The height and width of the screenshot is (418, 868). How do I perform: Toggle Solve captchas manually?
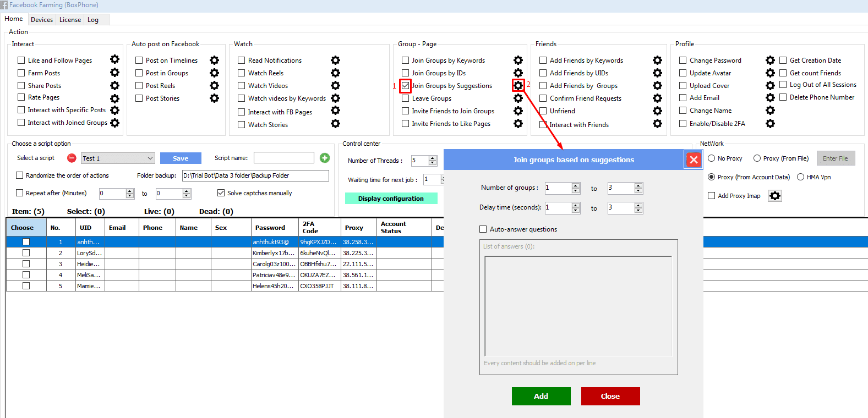pyautogui.click(x=221, y=193)
